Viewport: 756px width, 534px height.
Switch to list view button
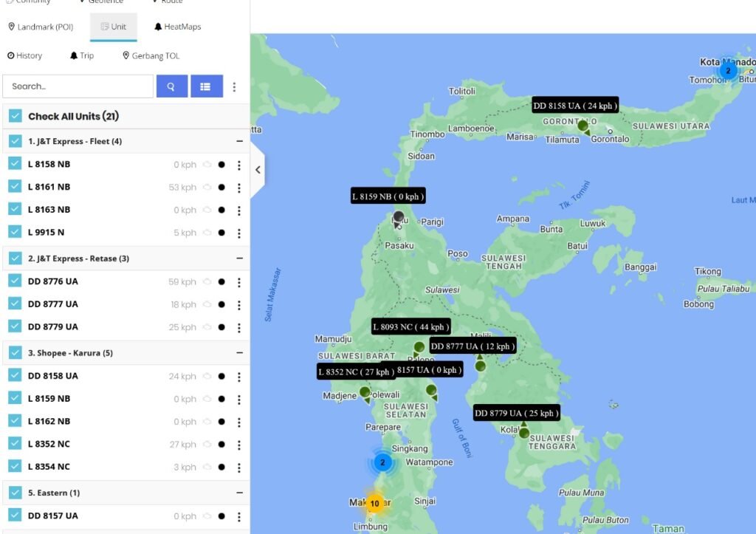coord(207,86)
